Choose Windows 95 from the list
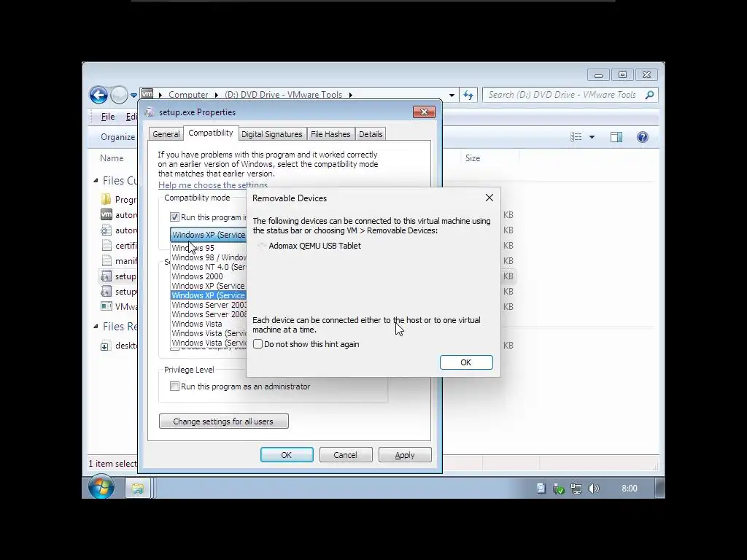 click(208, 248)
